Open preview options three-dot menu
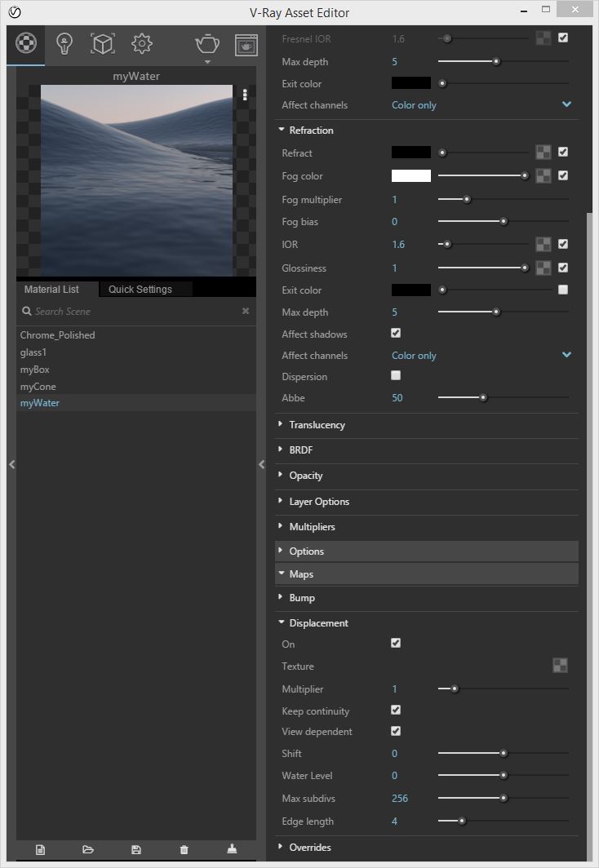The image size is (599, 868). coord(245,94)
